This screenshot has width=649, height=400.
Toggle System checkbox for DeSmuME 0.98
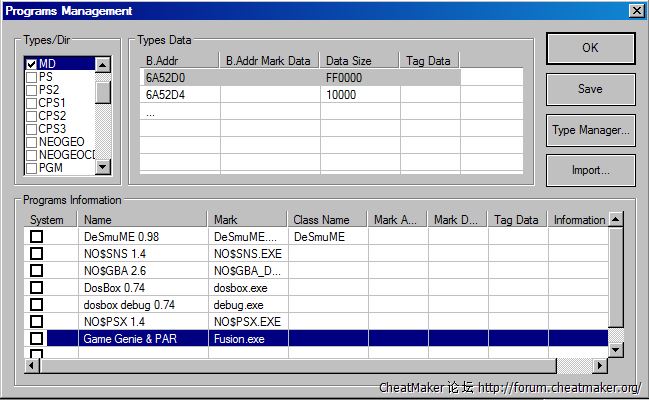pyautogui.click(x=36, y=237)
